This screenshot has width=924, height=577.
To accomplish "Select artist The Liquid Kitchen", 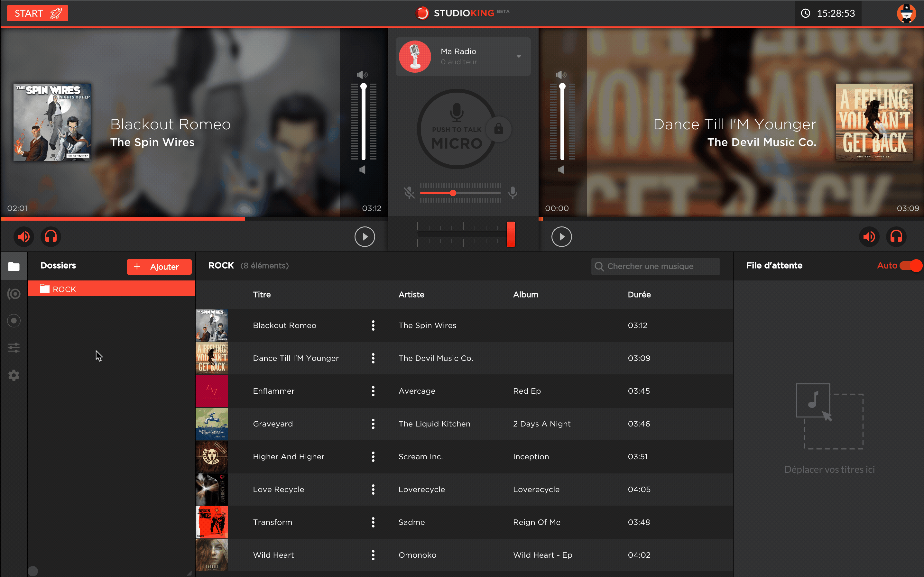I will [434, 424].
